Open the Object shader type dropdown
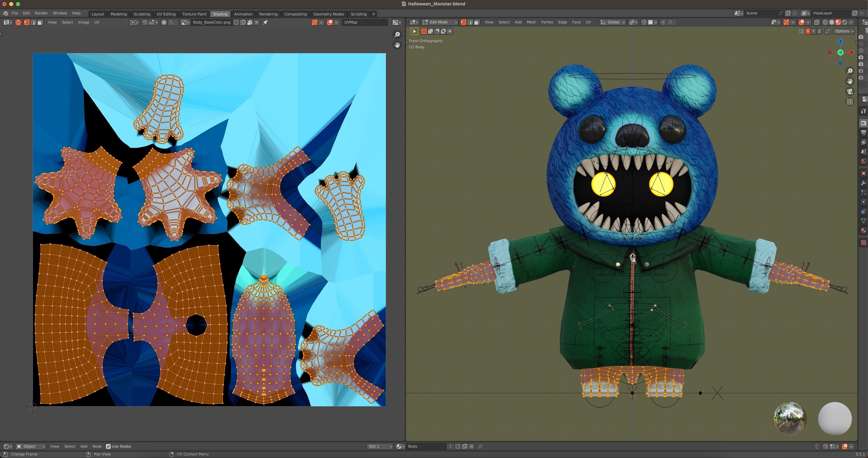868x458 pixels. (x=31, y=446)
